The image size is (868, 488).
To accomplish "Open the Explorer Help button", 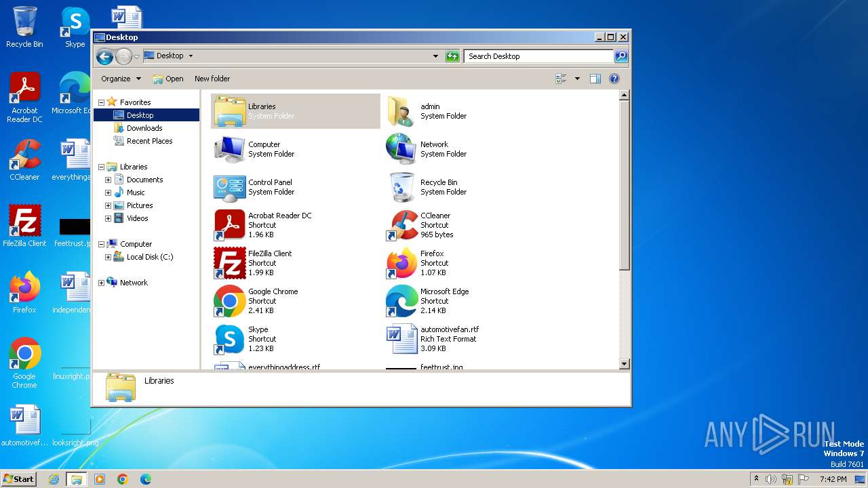I will (x=614, y=79).
